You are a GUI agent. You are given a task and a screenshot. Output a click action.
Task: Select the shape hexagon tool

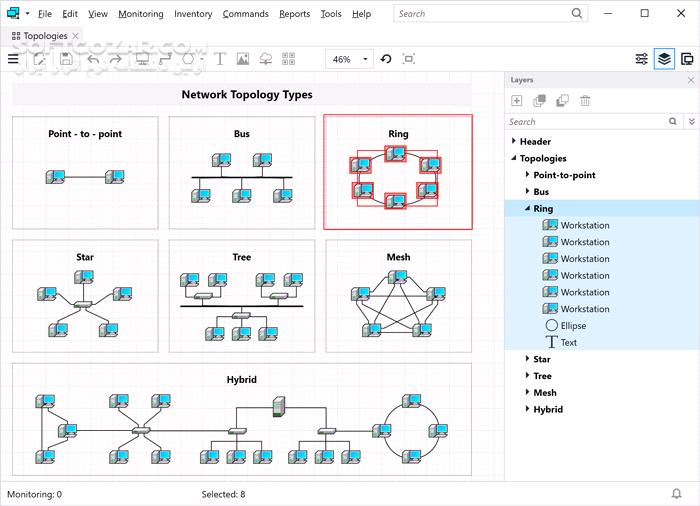[188, 59]
